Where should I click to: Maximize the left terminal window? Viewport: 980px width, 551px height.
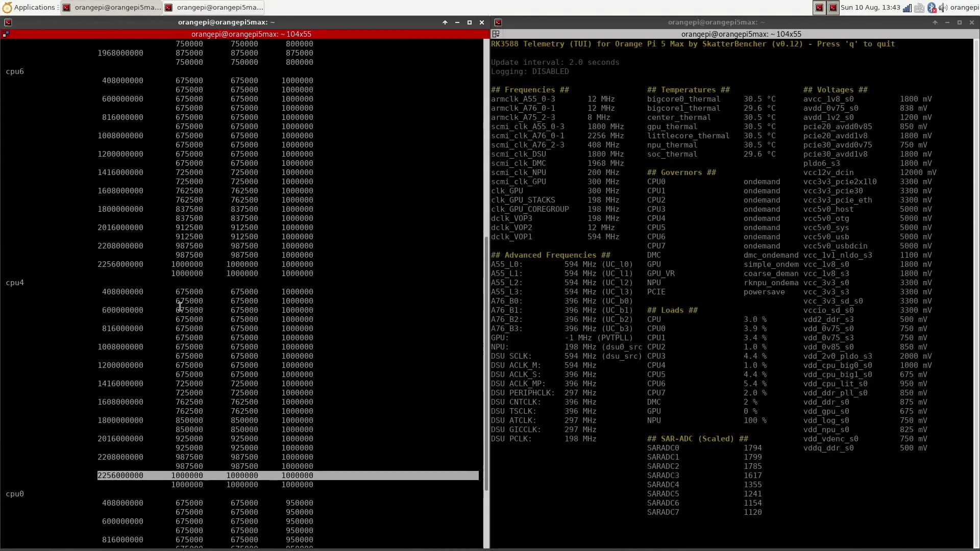point(469,22)
